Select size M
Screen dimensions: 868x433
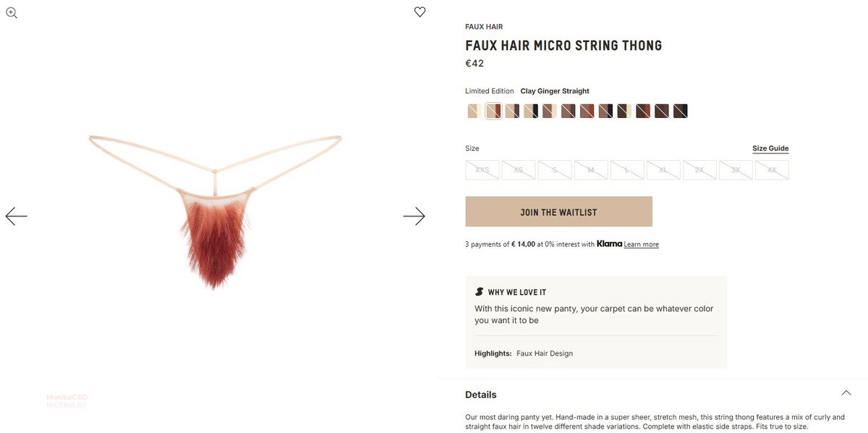pyautogui.click(x=591, y=170)
